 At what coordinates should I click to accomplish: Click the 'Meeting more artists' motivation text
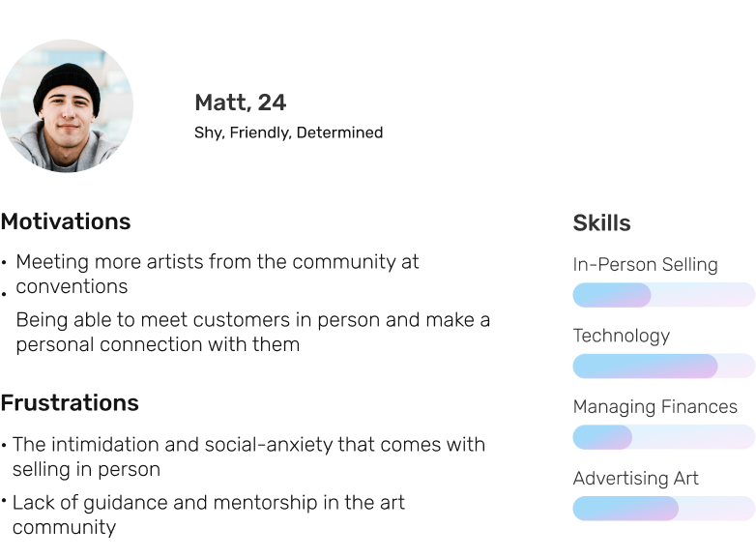pos(218,274)
